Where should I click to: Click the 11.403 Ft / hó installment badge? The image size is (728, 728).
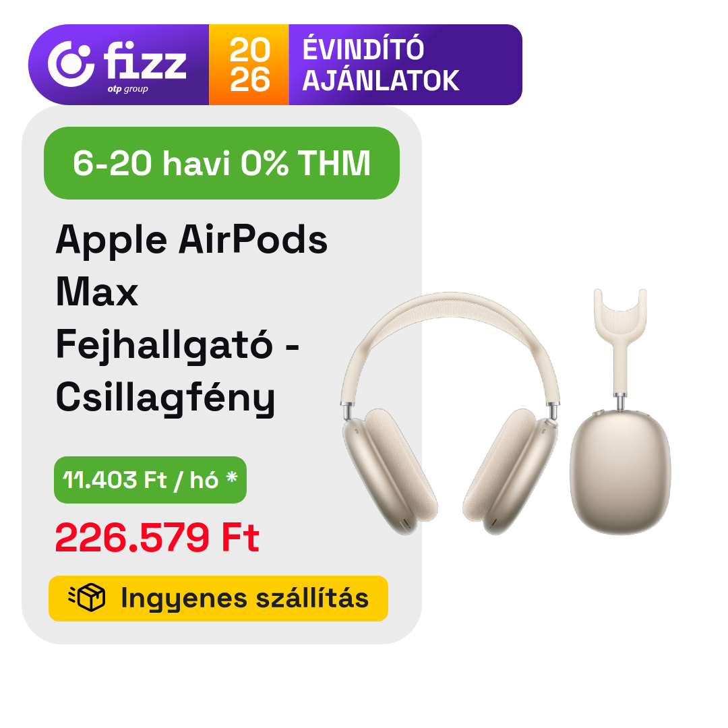150,480
